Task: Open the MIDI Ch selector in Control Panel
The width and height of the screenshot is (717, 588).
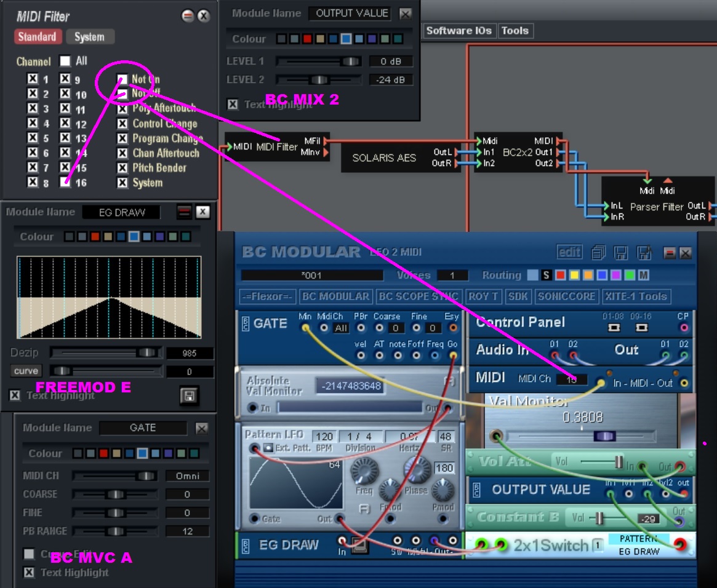Action: point(572,379)
